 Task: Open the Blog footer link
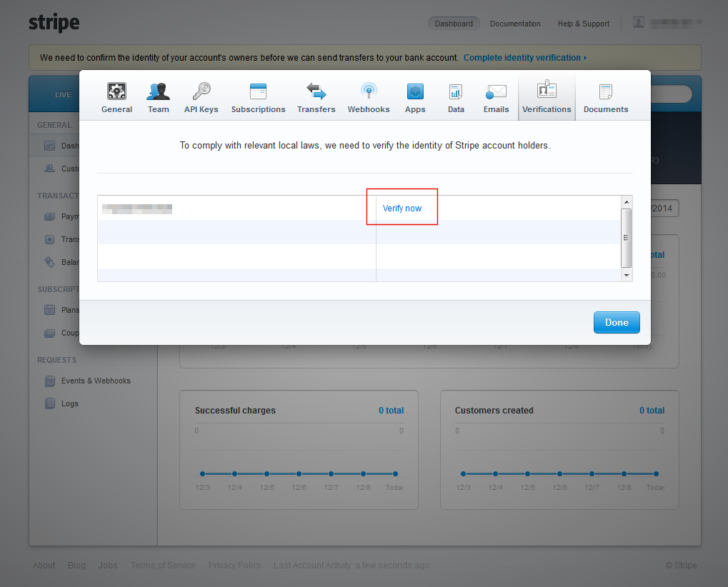pos(76,565)
